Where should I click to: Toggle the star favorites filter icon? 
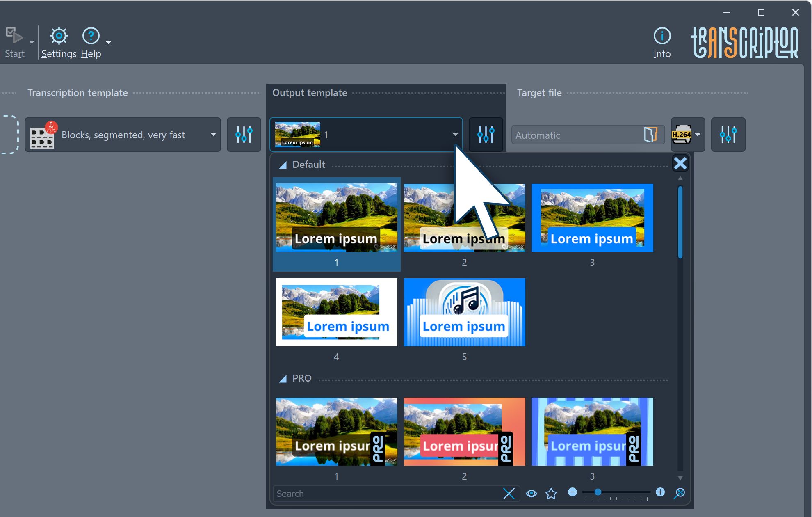pyautogui.click(x=551, y=493)
